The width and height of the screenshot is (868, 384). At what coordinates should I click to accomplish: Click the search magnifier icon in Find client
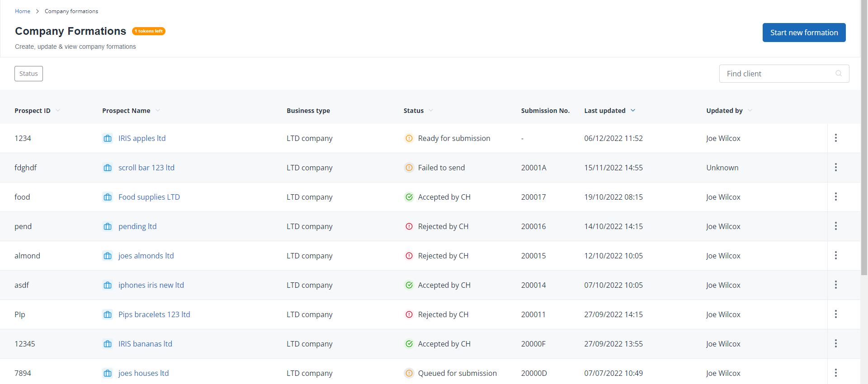(x=839, y=74)
